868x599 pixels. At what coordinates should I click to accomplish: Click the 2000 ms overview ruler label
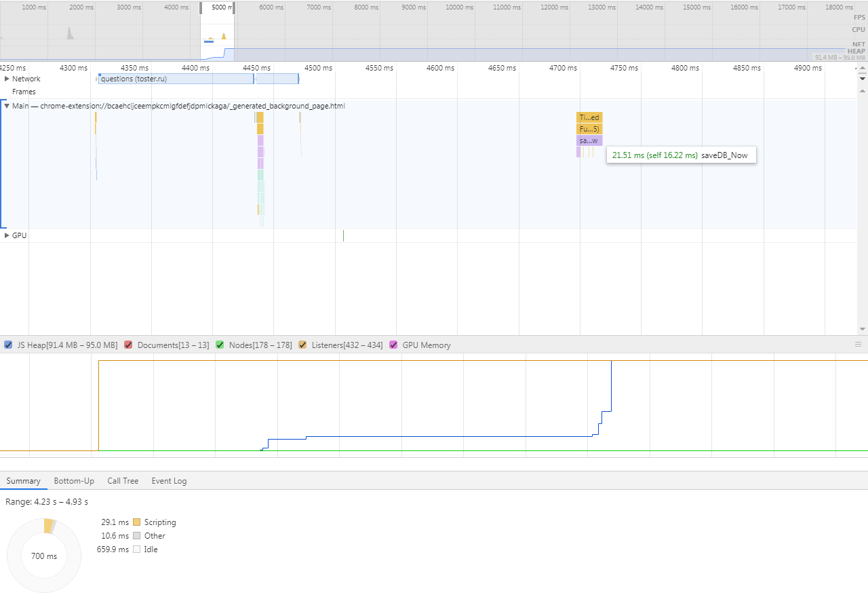click(x=81, y=7)
